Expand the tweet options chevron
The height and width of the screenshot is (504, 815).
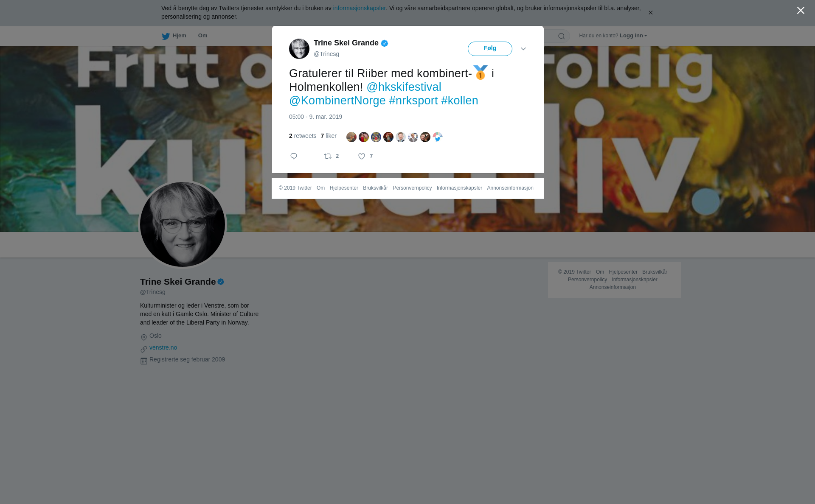tap(523, 49)
